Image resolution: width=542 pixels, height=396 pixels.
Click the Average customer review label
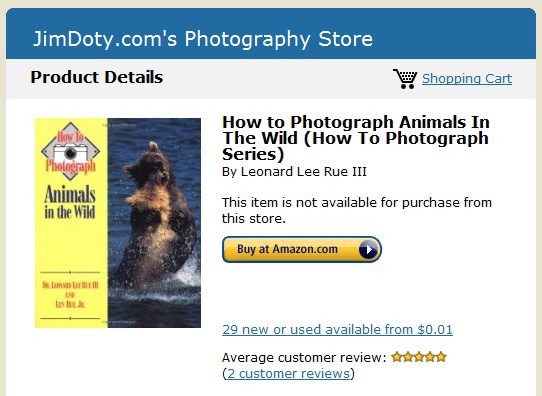point(304,357)
